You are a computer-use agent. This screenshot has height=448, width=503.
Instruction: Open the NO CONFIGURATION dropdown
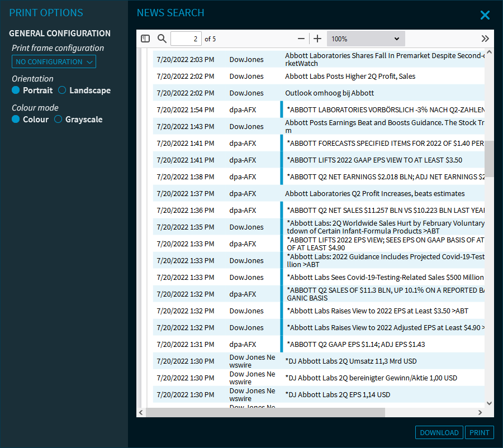point(54,62)
